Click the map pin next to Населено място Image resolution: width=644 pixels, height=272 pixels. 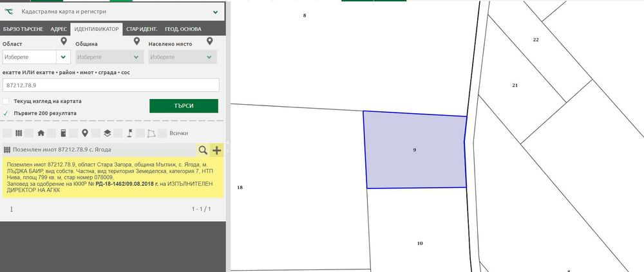210,41
